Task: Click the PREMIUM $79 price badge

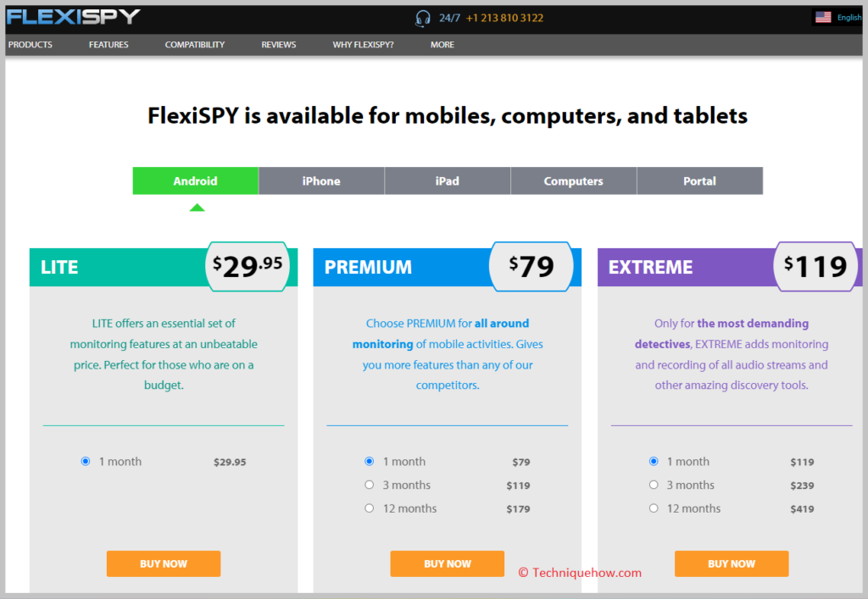Action: click(x=531, y=266)
